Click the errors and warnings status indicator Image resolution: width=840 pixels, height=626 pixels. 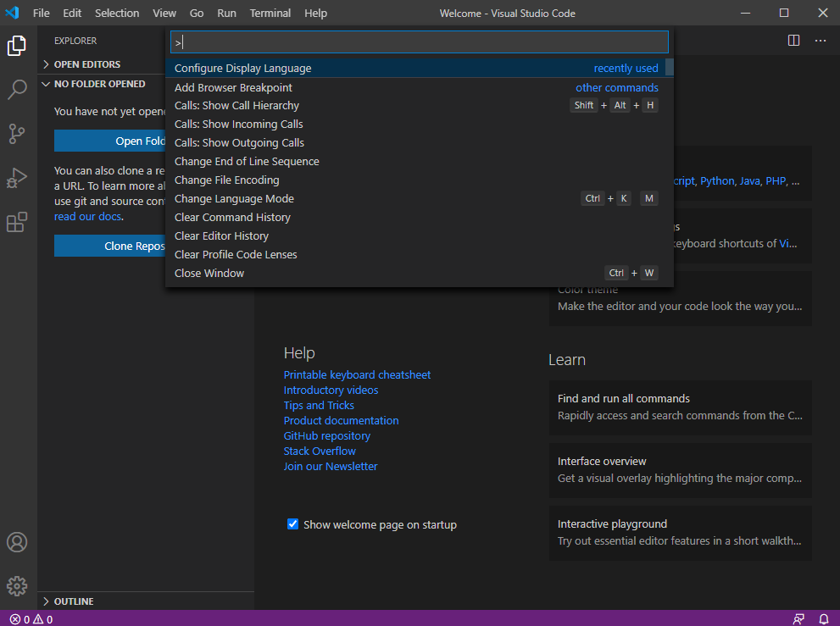[31, 619]
